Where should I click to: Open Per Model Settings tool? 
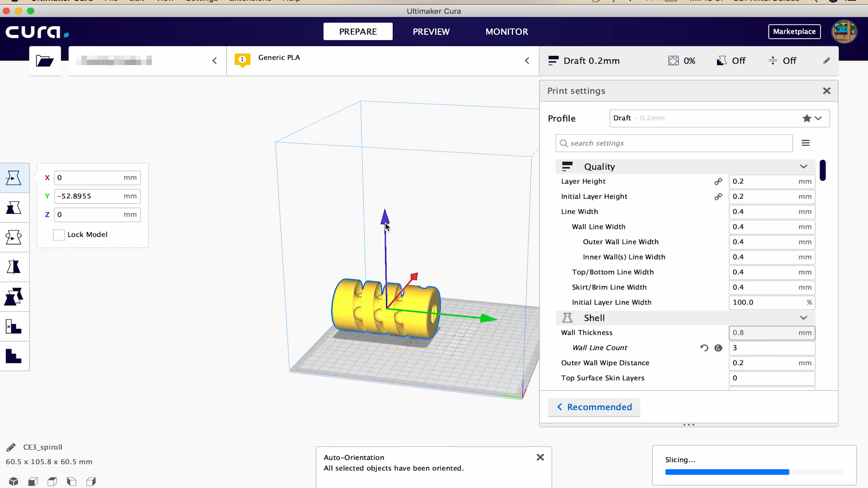coord(14,297)
